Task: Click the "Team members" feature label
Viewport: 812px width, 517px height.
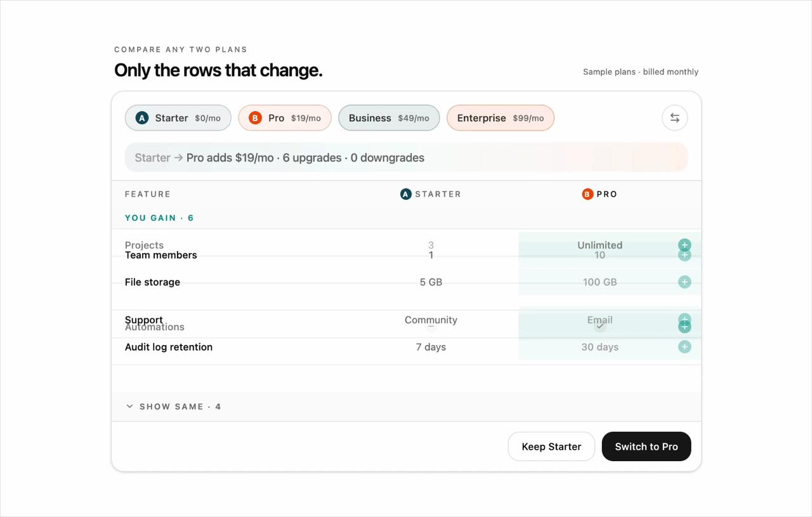Action: pos(161,255)
